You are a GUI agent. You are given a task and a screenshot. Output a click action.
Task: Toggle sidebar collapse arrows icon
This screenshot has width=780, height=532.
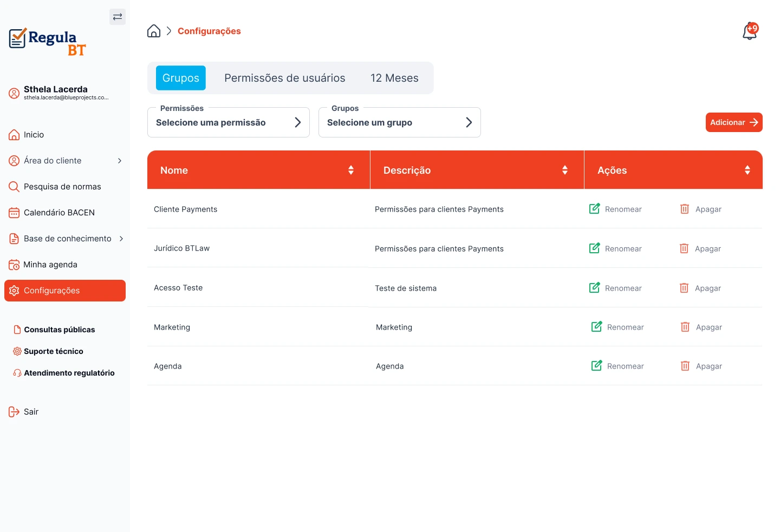click(x=118, y=17)
